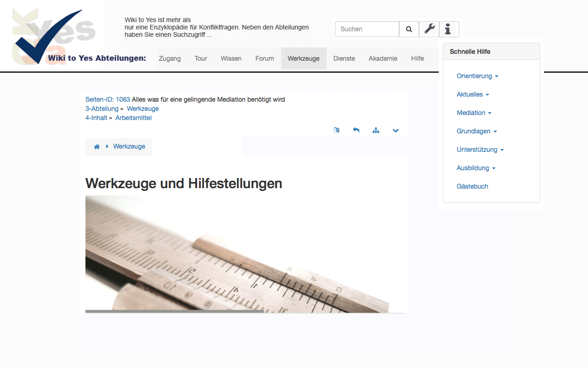Viewport: 588px width, 368px height.
Task: Open the wrench tools button
Action: 429,29
